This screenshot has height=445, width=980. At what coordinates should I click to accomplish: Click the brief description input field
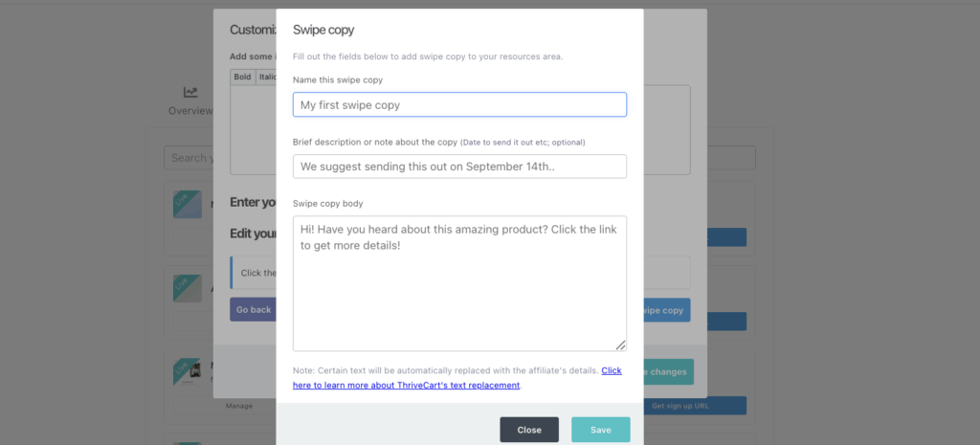tap(459, 167)
